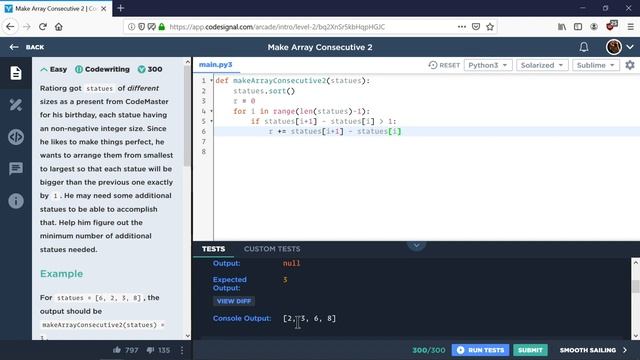Click the red extension icon with badge

point(611,26)
